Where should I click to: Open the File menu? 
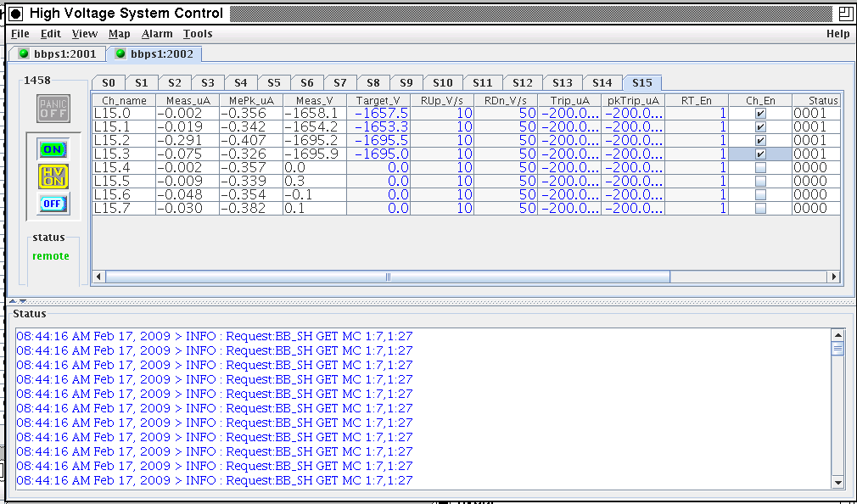(x=20, y=34)
